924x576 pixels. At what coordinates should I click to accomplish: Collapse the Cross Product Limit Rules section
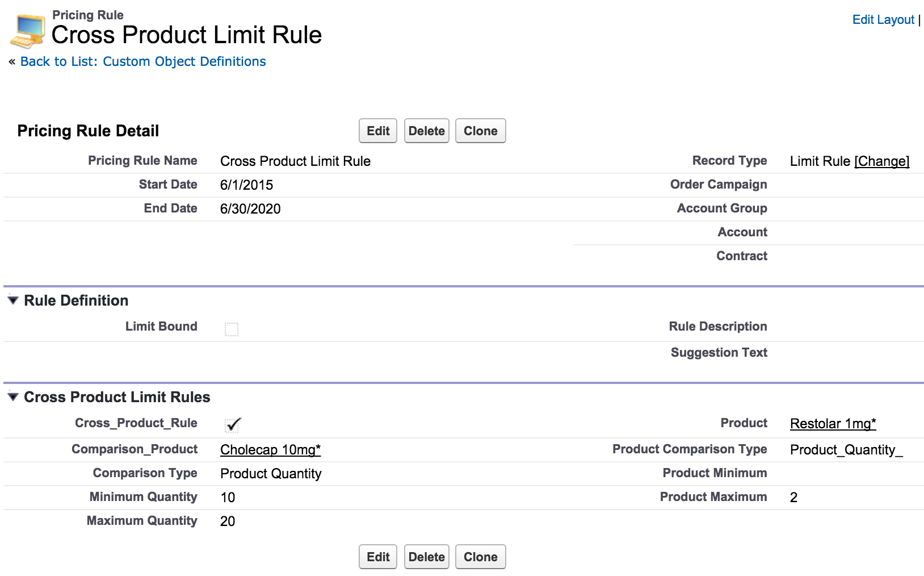(13, 397)
